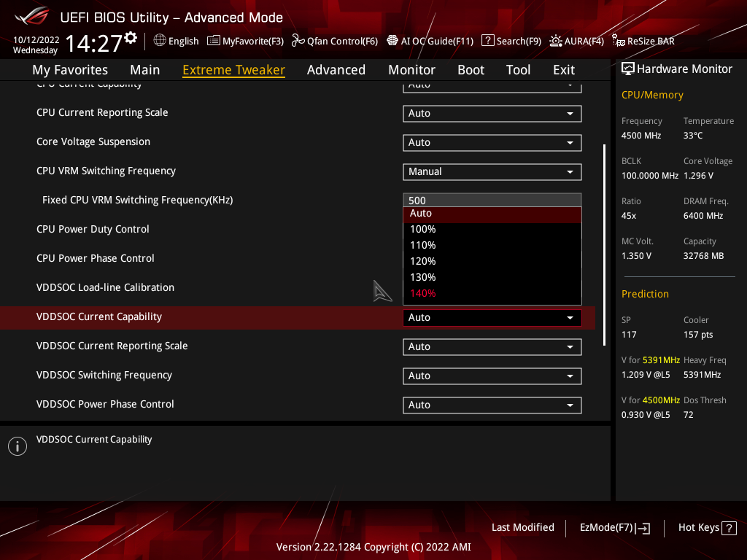
Task: Click the globe language icon
Action: point(160,40)
